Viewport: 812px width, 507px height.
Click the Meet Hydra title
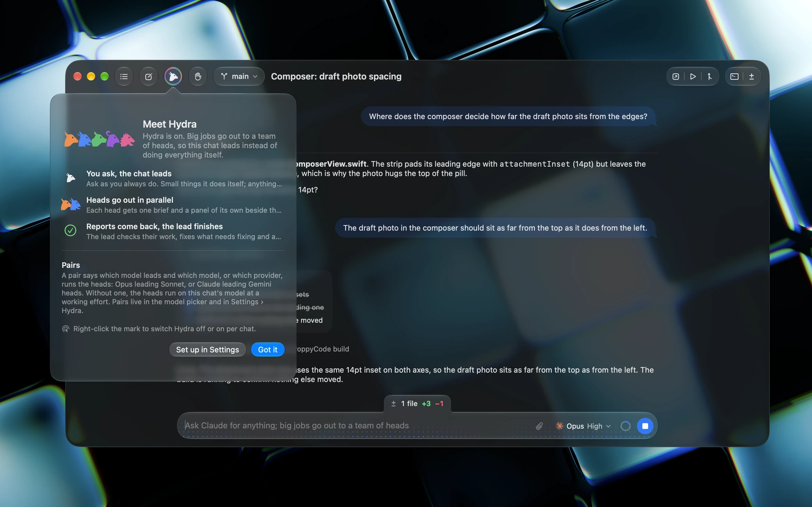[169, 124]
